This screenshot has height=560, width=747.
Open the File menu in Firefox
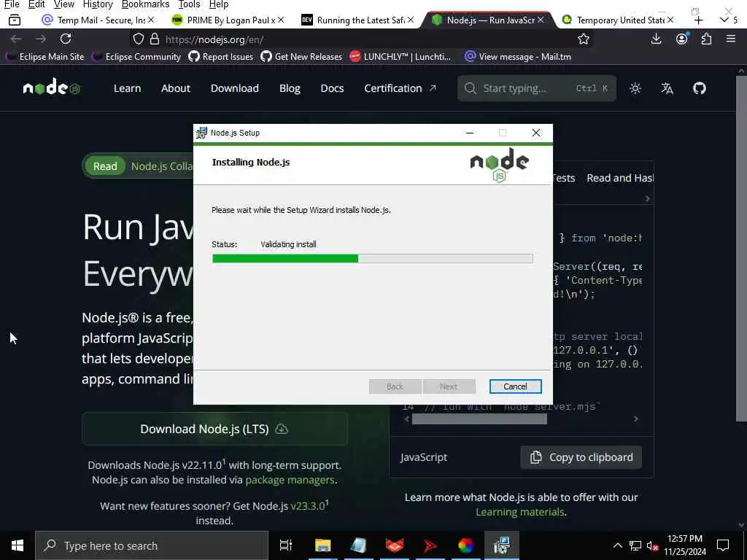click(12, 4)
